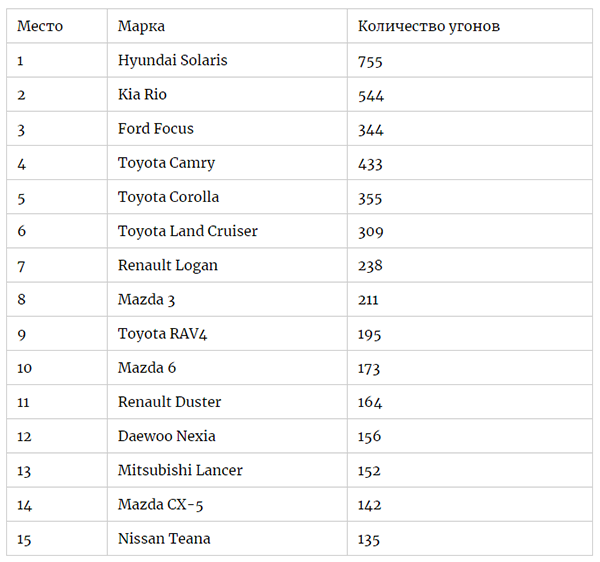Select the Daewoo Nexia cell
This screenshot has height=562, width=600.
coord(166,436)
